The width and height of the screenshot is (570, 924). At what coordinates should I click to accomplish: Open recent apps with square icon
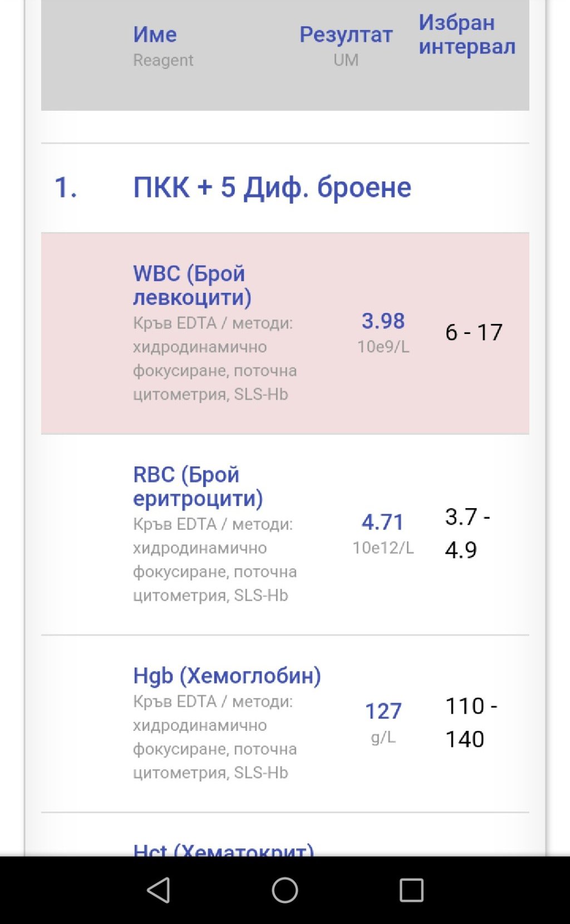411,890
